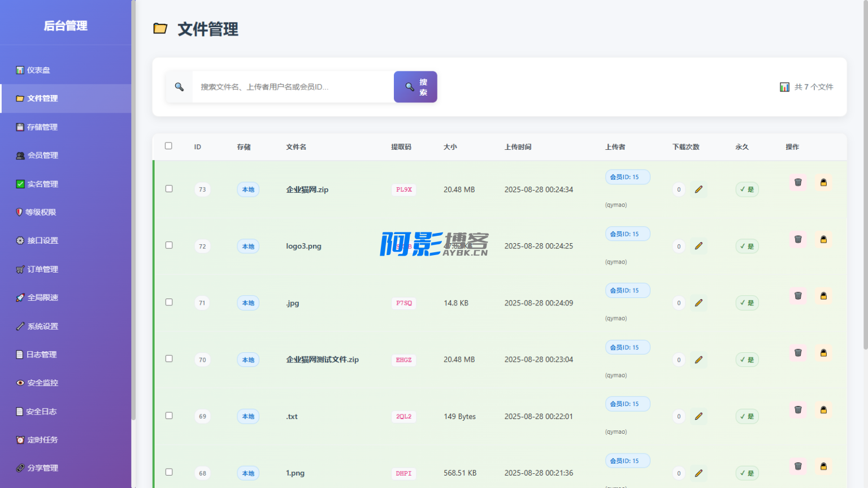Edit download count pencil for 企业猫网.zip
868x488 pixels.
[698, 189]
